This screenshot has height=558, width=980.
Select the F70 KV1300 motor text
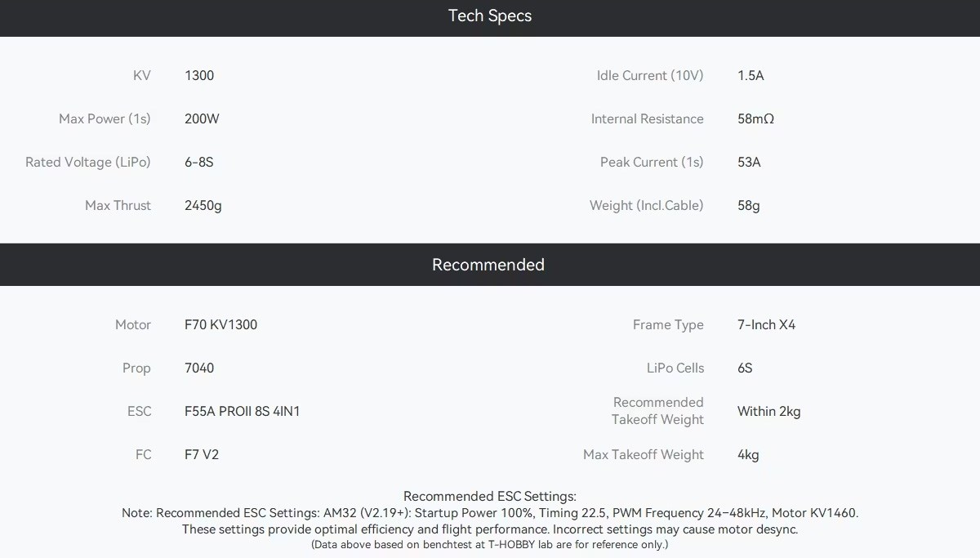(x=220, y=324)
